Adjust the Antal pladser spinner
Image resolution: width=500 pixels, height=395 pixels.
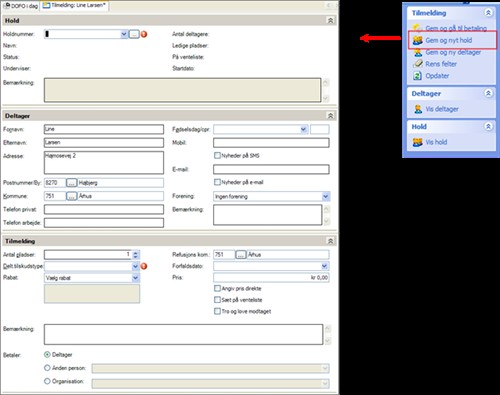click(x=135, y=255)
